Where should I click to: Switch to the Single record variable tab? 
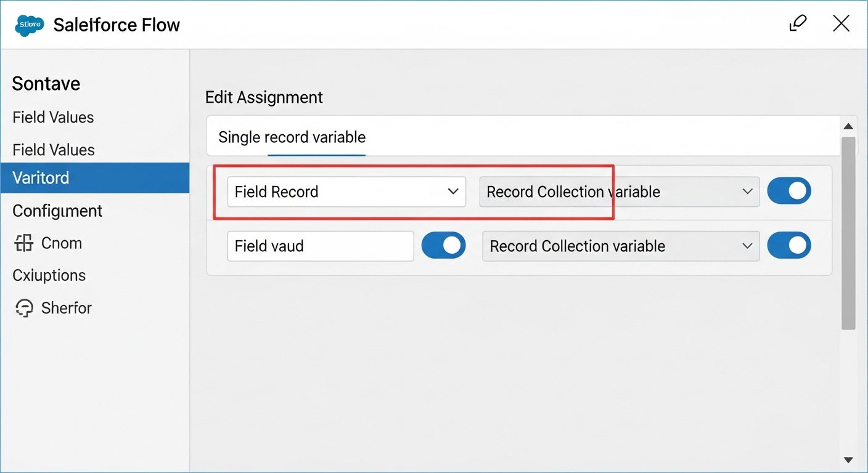[291, 137]
